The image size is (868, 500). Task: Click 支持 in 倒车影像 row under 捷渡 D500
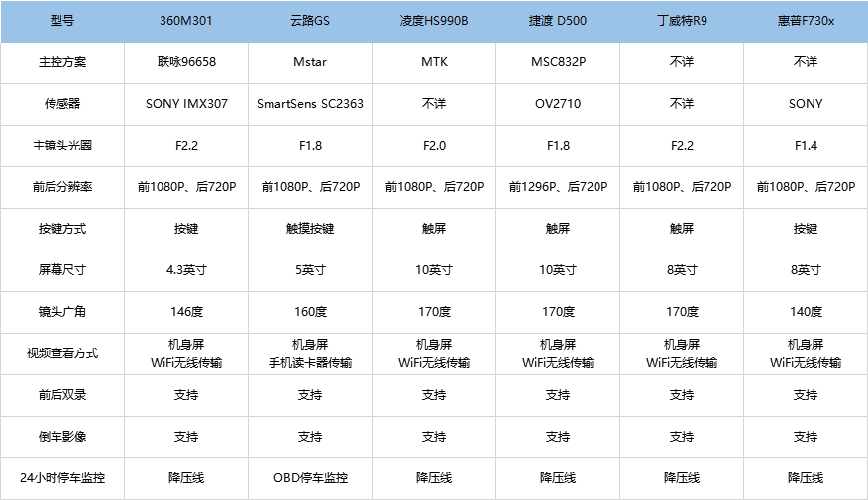[x=558, y=437]
